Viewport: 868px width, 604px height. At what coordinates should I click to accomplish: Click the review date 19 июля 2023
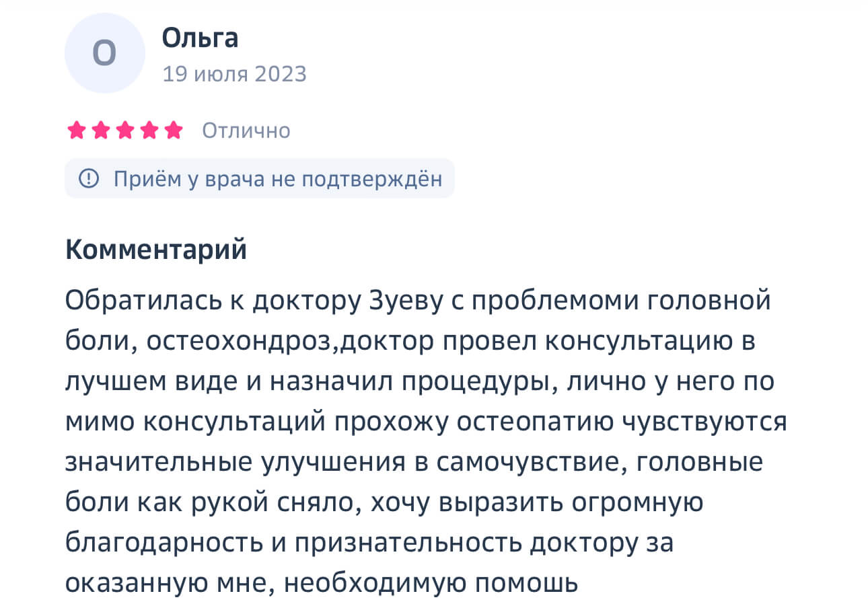pyautogui.click(x=234, y=73)
